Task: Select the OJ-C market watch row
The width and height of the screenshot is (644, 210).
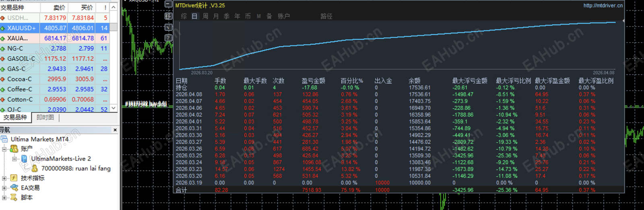Action: click(x=55, y=109)
